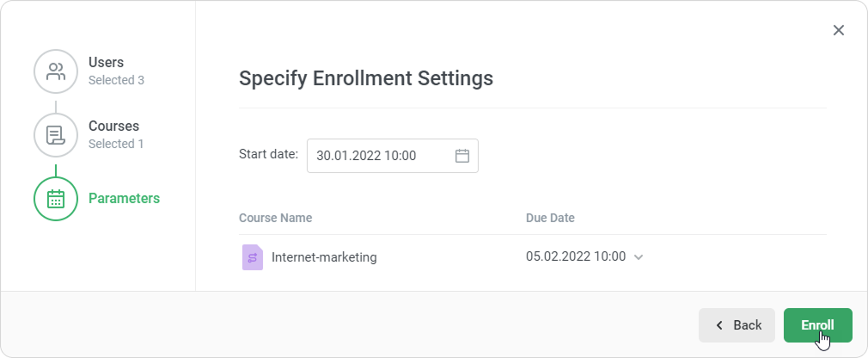Click the left arrow icon on Back

coord(719,325)
